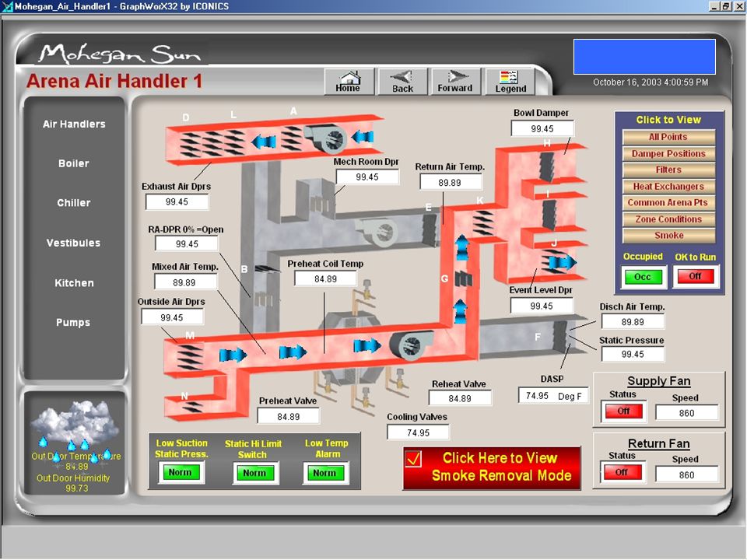
Task: Open the Smoke view button
Action: pyautogui.click(x=668, y=236)
